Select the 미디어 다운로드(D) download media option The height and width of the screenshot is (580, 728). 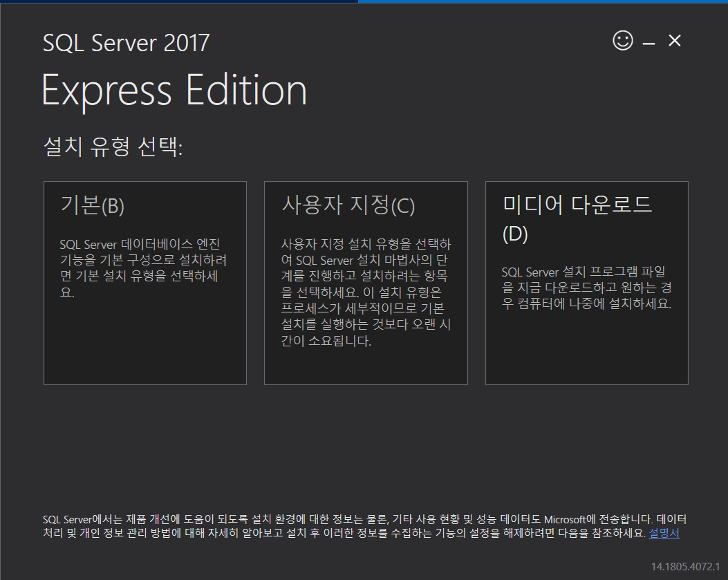point(587,283)
